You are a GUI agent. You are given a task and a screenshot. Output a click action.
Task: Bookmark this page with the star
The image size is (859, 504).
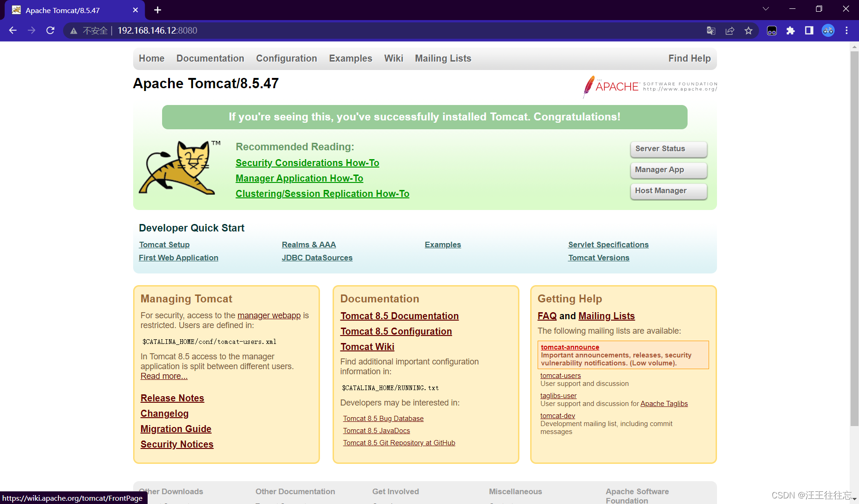pos(748,31)
